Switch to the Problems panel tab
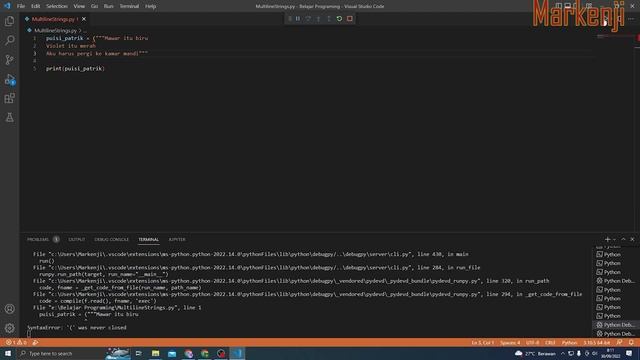 pyautogui.click(x=38, y=240)
